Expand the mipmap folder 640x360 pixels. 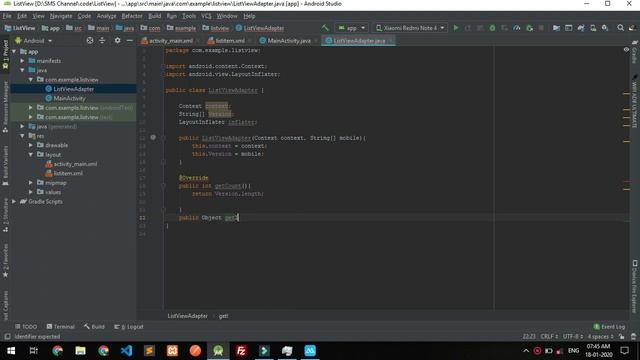coord(31,182)
